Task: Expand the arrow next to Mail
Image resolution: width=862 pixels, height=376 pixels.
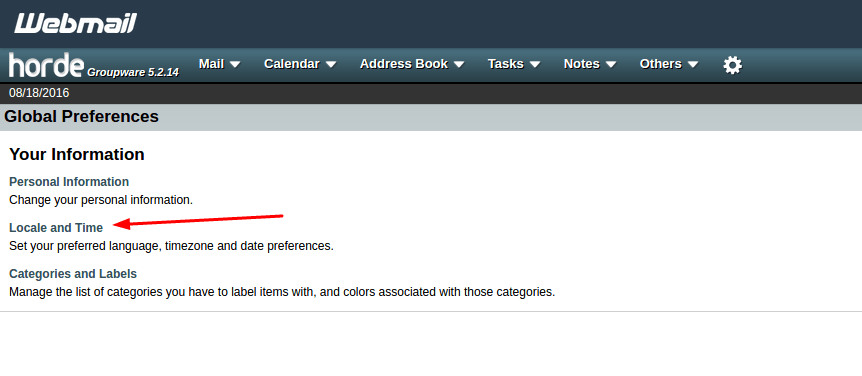Action: [x=235, y=64]
